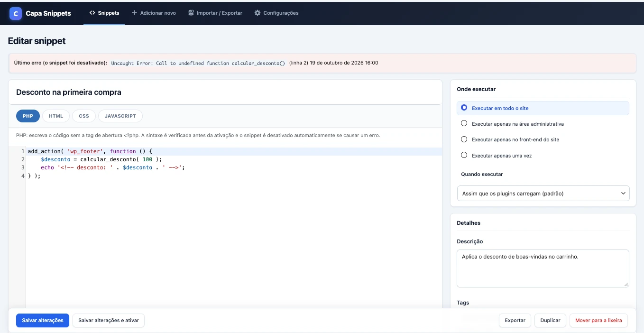Screen dimensions: 644x333
Task: Click the Capa Snippets logo icon
Action: coord(16,13)
